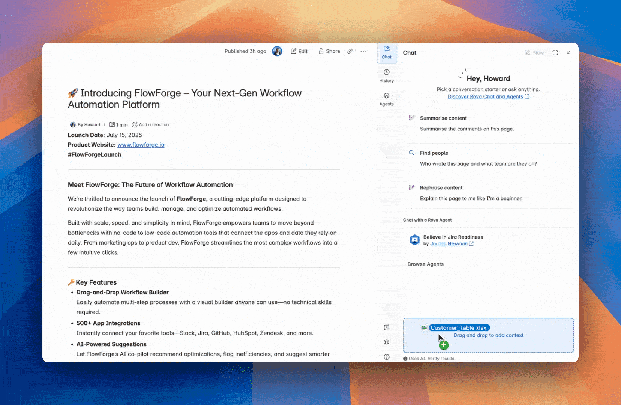Click the 500+ App Integrations bullet
The image size is (621, 405).
pyautogui.click(x=108, y=323)
